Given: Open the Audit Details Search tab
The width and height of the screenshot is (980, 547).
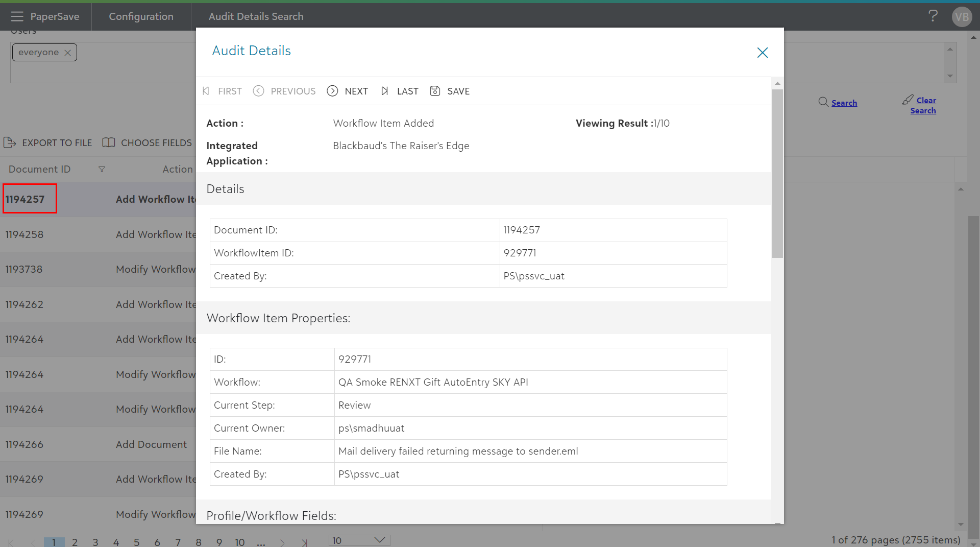Looking at the screenshot, I should click(256, 16).
